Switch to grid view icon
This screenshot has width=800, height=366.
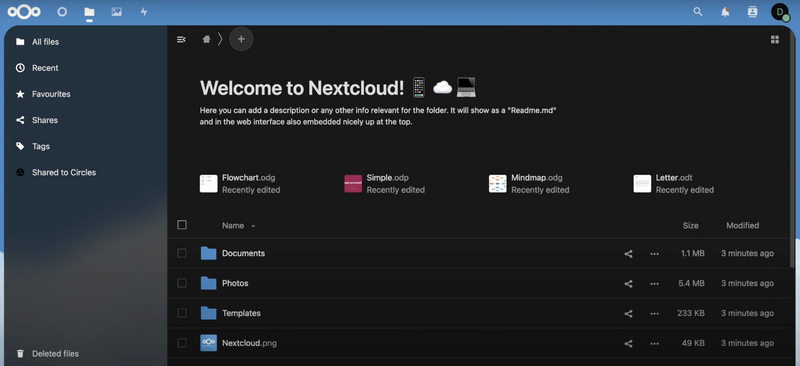click(774, 39)
